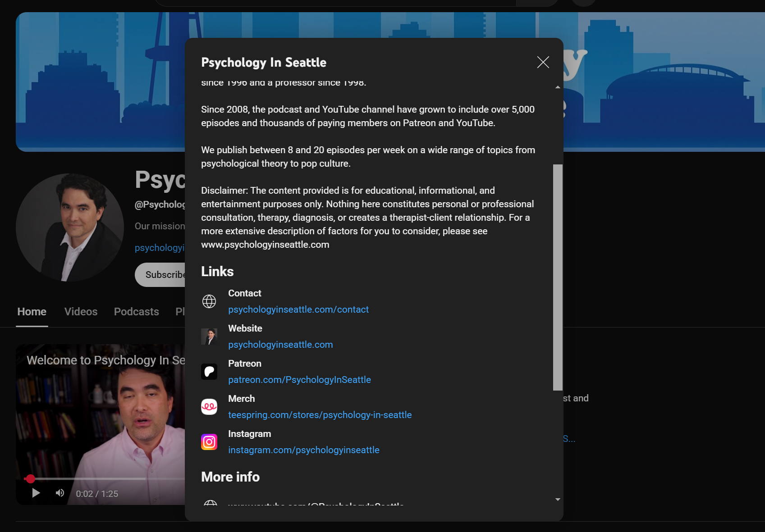Click the 'Website' link label
This screenshot has width=765, height=532.
pyautogui.click(x=245, y=328)
